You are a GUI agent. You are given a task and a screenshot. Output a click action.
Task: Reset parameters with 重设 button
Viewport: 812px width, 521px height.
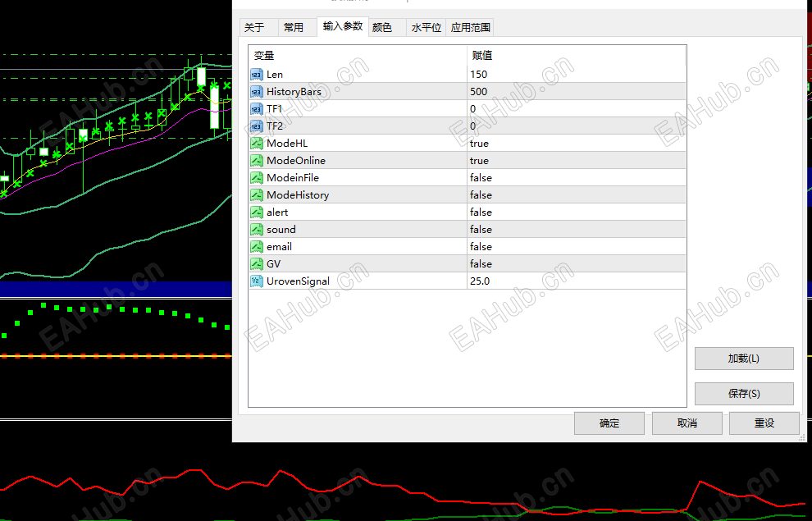(x=764, y=423)
